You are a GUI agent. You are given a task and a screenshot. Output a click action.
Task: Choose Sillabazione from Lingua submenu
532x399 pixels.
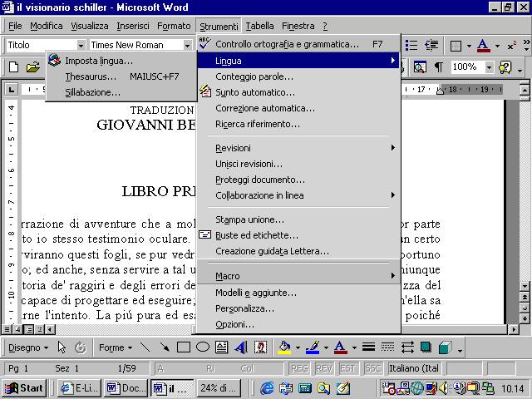pyautogui.click(x=121, y=92)
